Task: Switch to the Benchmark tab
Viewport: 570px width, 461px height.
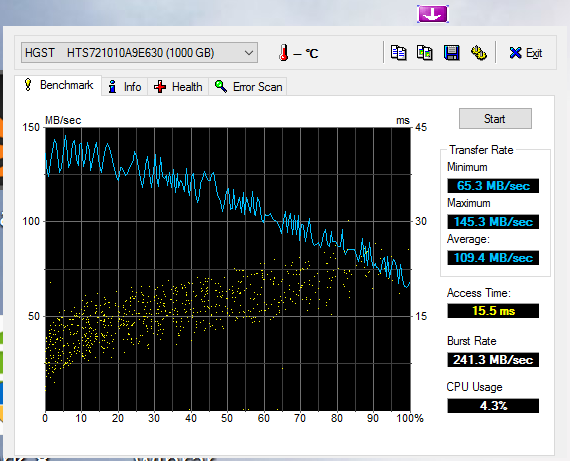Action: [58, 85]
